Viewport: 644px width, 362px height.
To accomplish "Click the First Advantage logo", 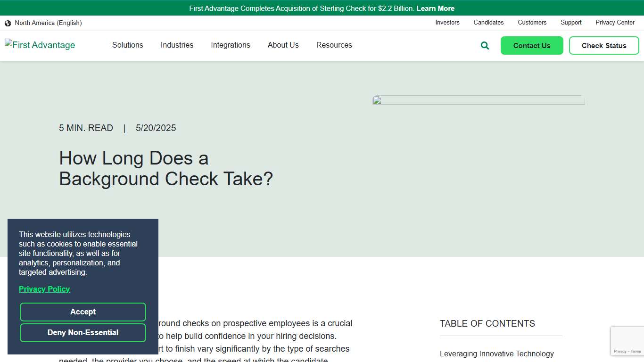I will point(40,45).
